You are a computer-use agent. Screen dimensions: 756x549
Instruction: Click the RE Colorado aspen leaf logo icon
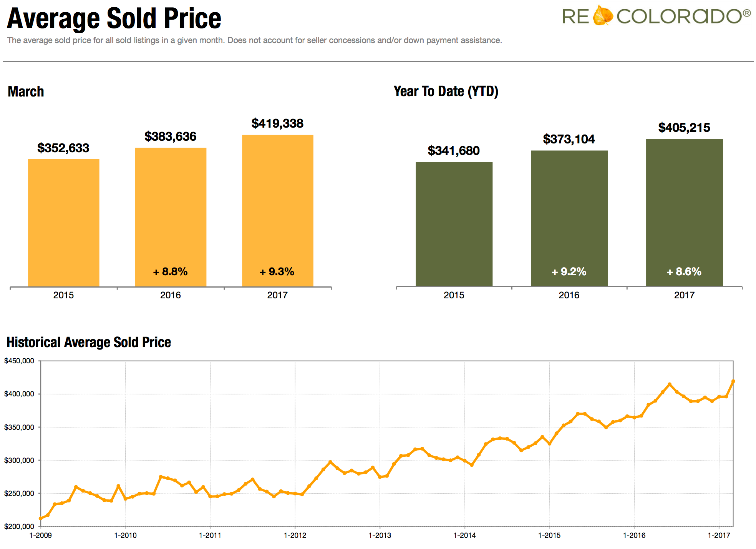[603, 15]
